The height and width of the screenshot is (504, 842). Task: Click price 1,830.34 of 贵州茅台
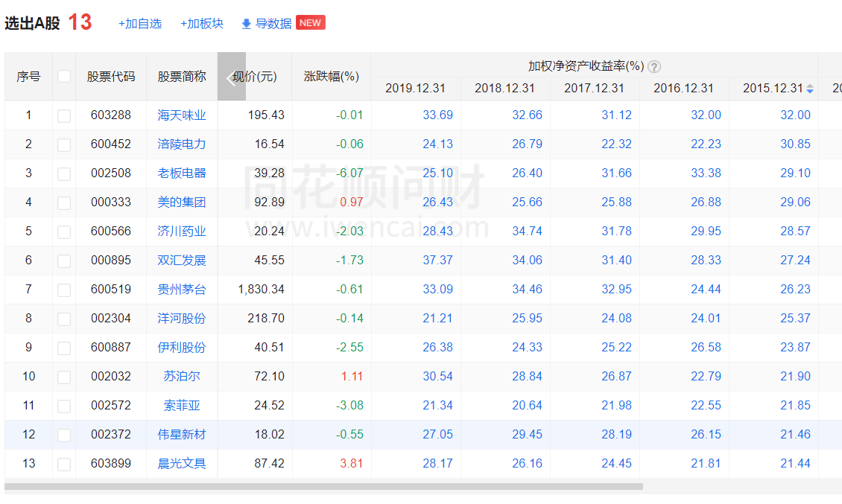point(261,289)
